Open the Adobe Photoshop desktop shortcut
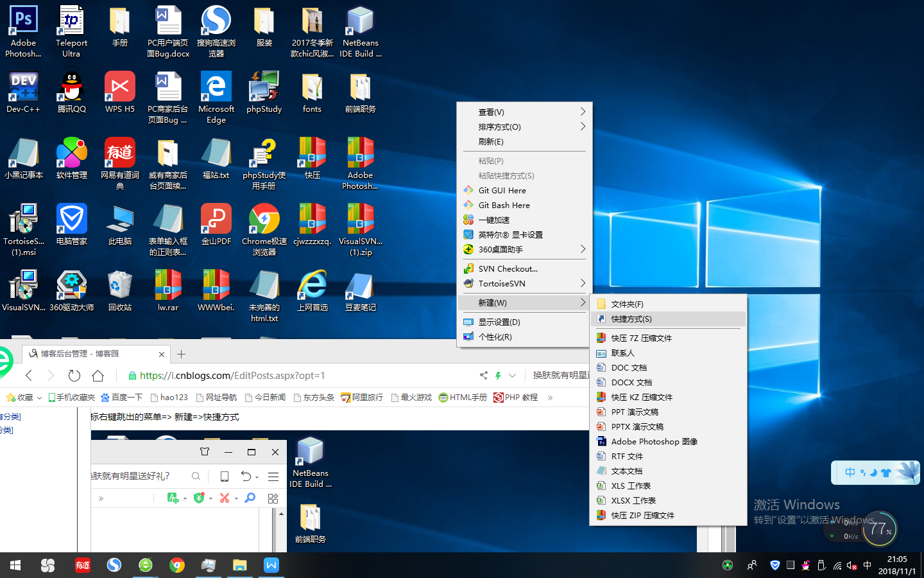Screen dimensions: 924x578 [23, 31]
